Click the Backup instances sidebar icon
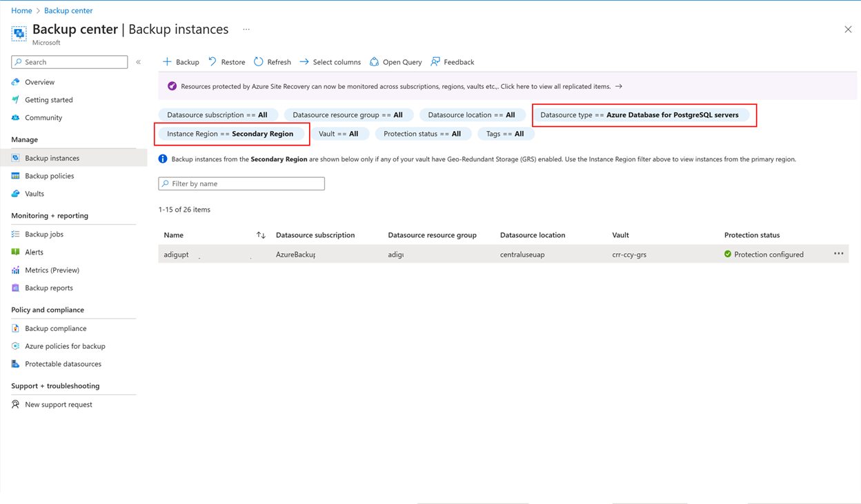861x504 pixels. [16, 158]
